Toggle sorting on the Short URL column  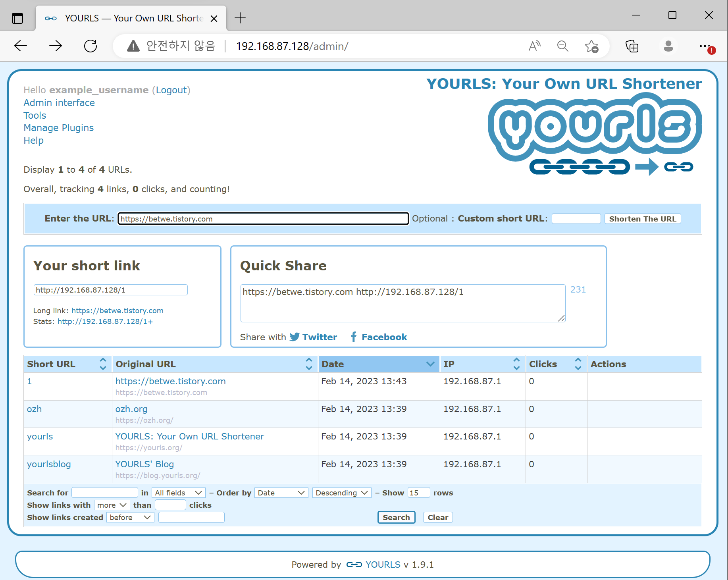pos(103,363)
